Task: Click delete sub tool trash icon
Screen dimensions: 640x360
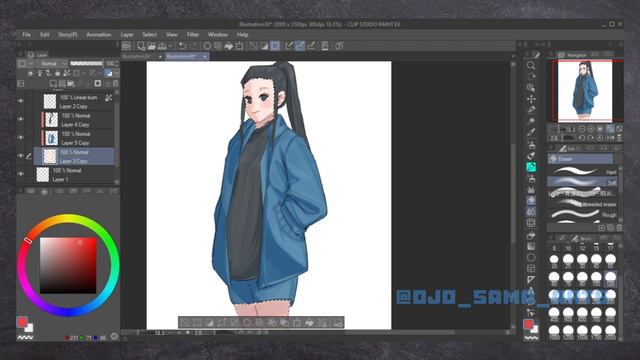Action: point(619,227)
